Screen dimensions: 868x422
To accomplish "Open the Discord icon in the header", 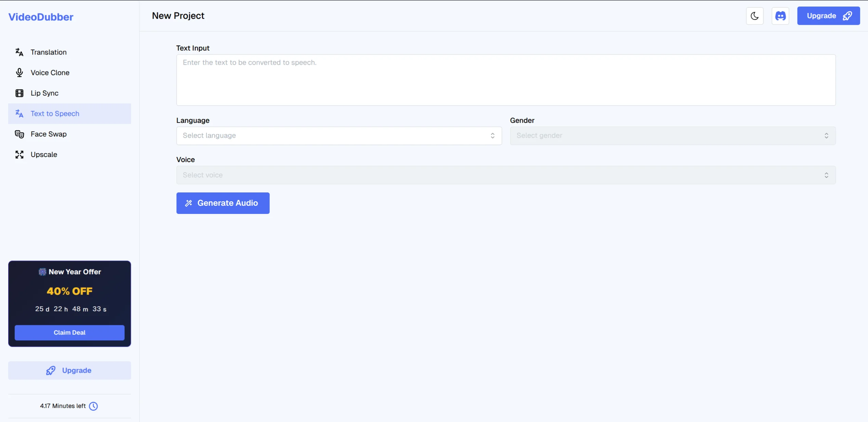I will (780, 16).
